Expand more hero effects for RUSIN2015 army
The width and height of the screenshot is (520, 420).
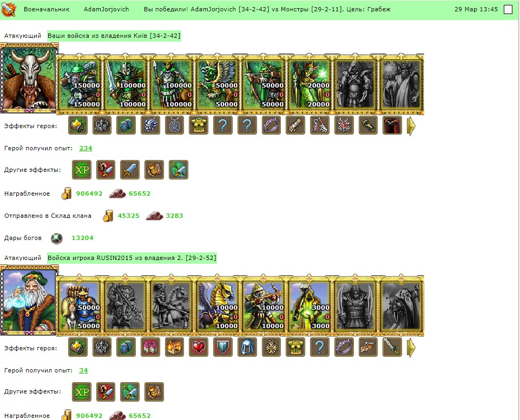coord(411,348)
